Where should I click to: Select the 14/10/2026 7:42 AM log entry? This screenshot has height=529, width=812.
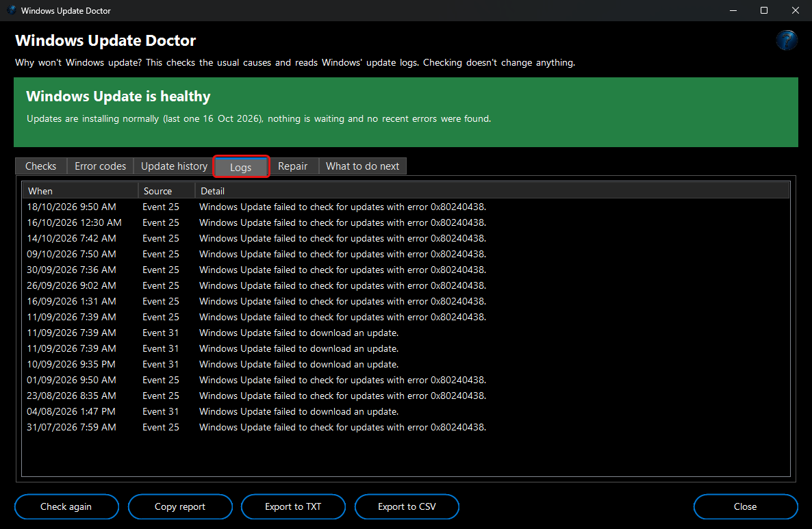point(406,239)
